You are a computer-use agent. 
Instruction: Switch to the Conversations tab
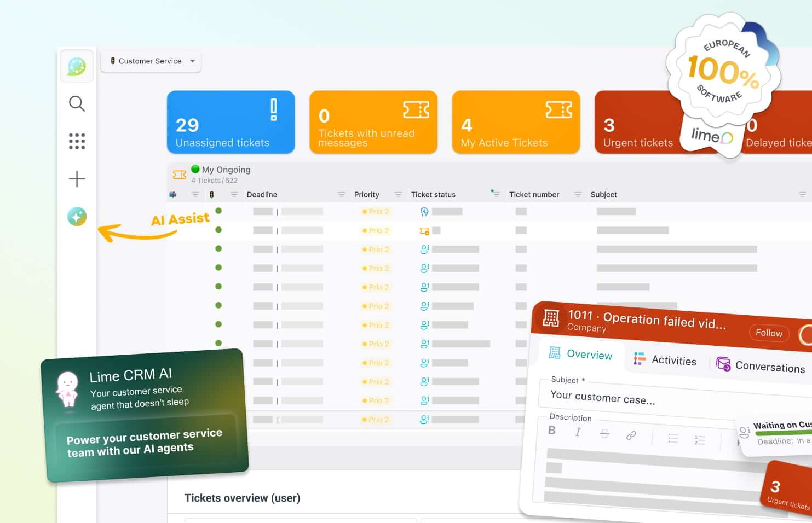coord(761,365)
